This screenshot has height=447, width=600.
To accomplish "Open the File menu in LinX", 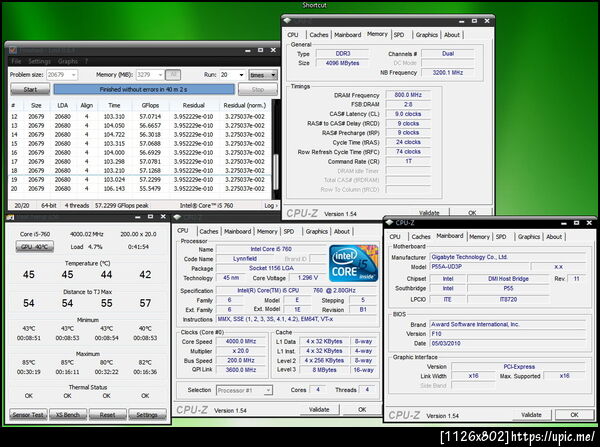I will 16,61.
